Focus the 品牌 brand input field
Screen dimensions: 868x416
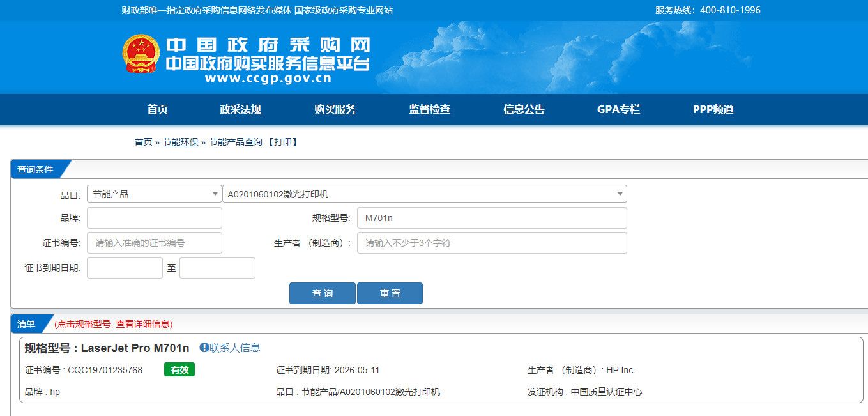pos(154,218)
